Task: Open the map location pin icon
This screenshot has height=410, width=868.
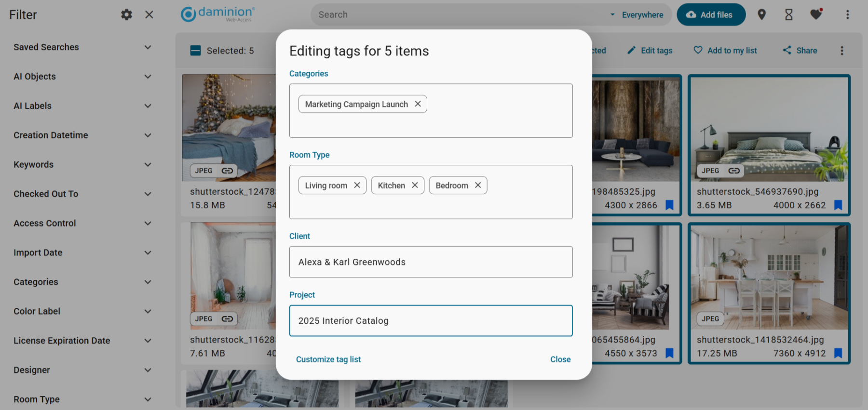Action: click(x=761, y=14)
